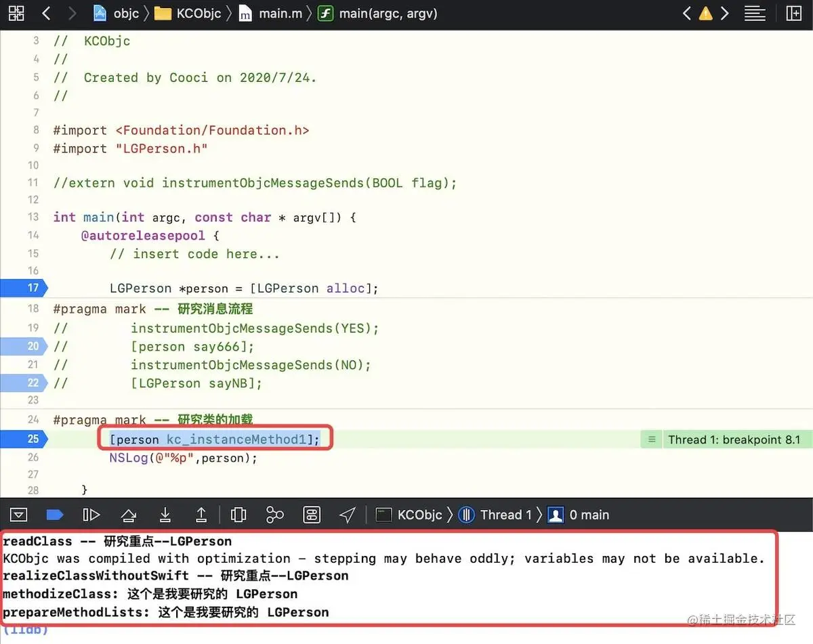Click the realizeClassWithoutSwift console line

pyautogui.click(x=175, y=576)
